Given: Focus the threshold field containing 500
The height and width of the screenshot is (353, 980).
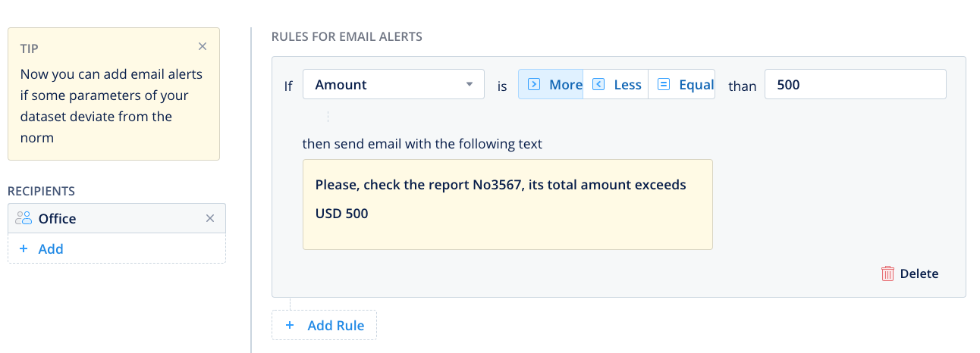Looking at the screenshot, I should [855, 84].
